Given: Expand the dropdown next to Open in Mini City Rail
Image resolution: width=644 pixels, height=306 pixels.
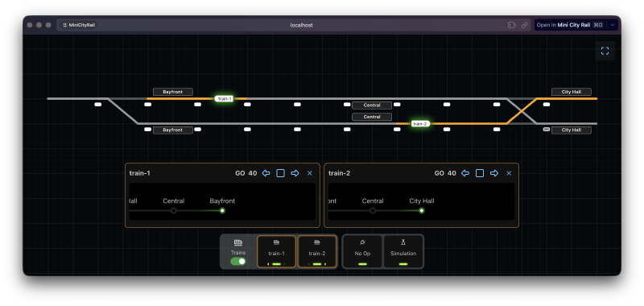Looking at the screenshot, I should coord(613,25).
